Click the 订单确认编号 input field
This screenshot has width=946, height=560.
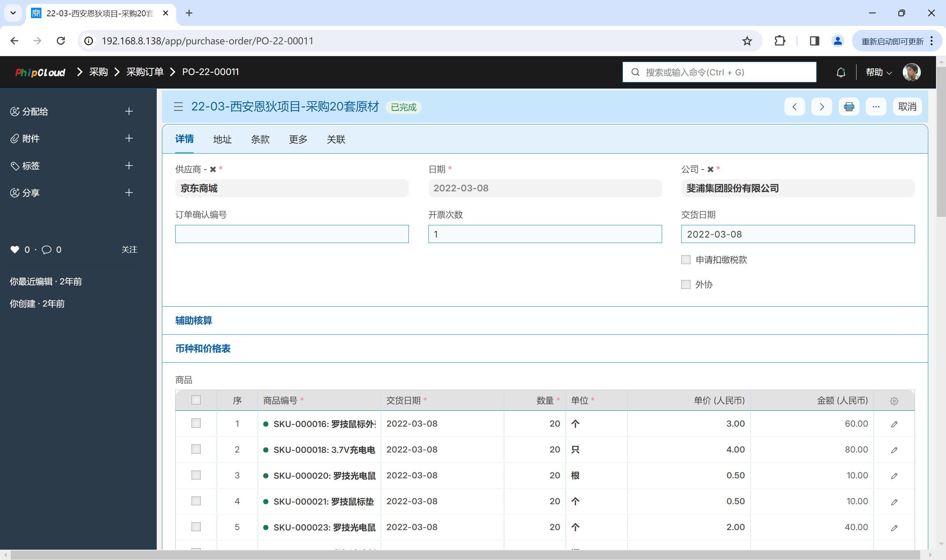click(x=292, y=234)
